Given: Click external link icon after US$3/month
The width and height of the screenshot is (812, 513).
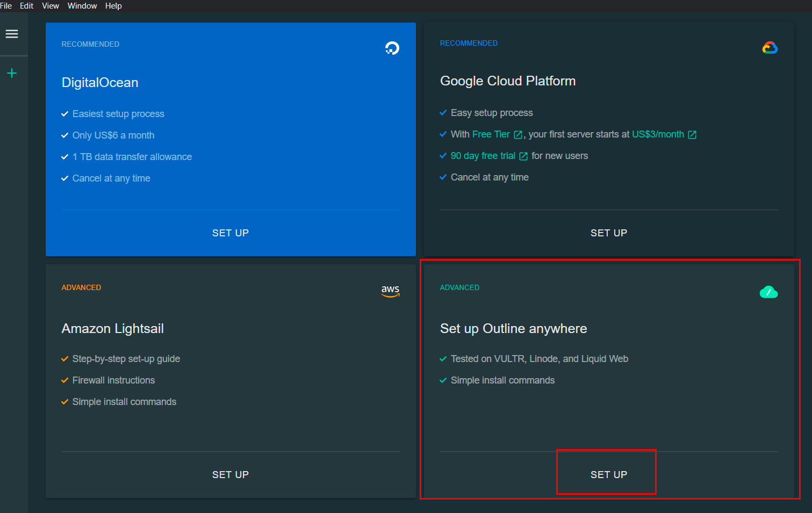Looking at the screenshot, I should point(692,135).
